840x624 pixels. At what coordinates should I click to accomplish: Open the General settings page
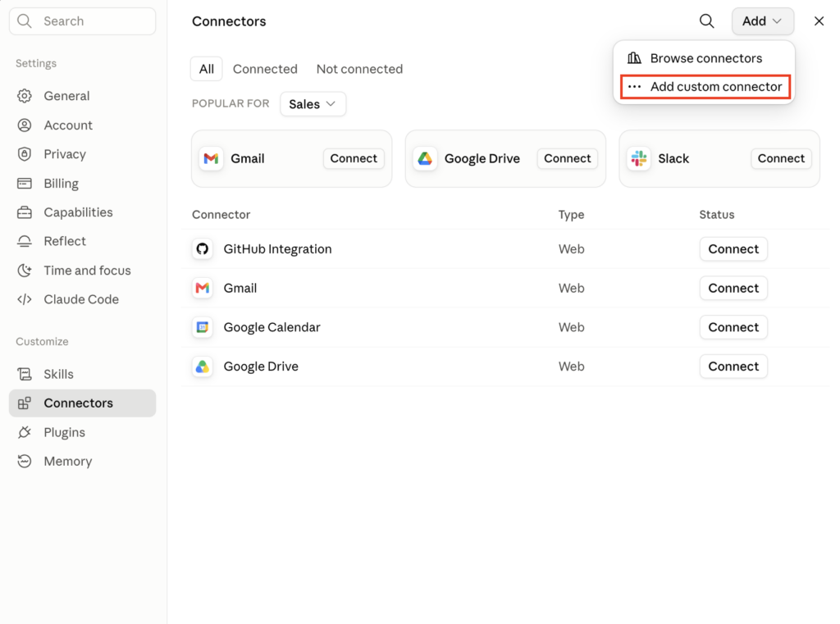[x=83, y=96]
